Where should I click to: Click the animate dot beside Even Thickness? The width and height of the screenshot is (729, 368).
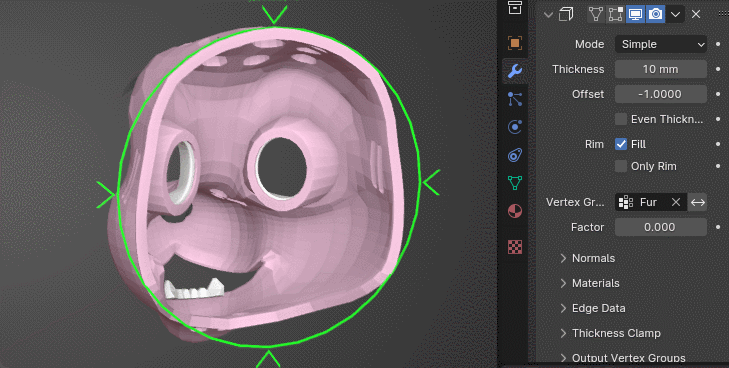[x=718, y=119]
